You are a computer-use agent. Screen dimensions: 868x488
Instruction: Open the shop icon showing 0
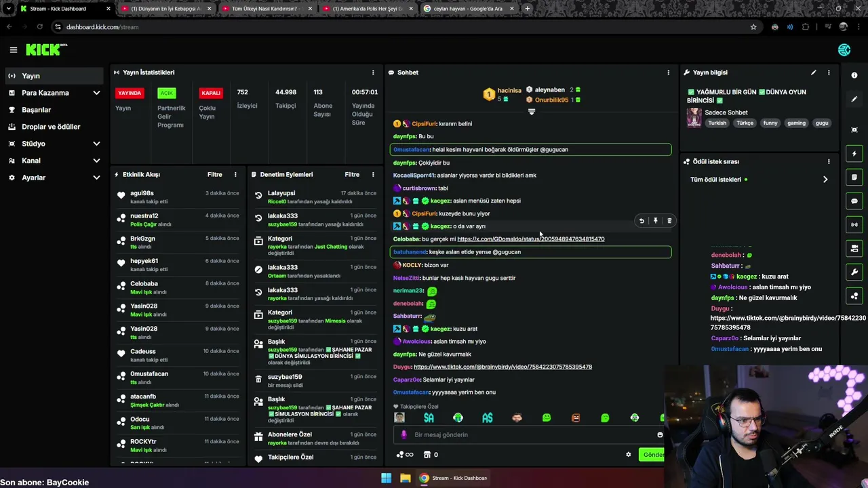coord(431,455)
